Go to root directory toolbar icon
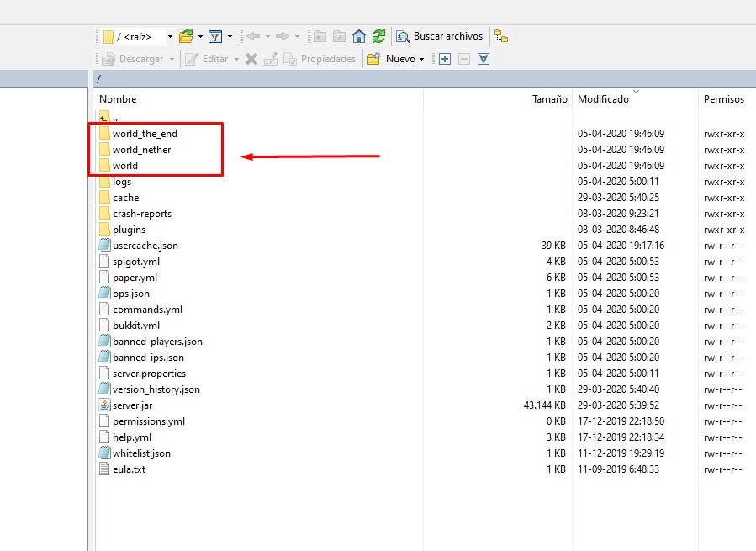756x551 pixels. 340,37
